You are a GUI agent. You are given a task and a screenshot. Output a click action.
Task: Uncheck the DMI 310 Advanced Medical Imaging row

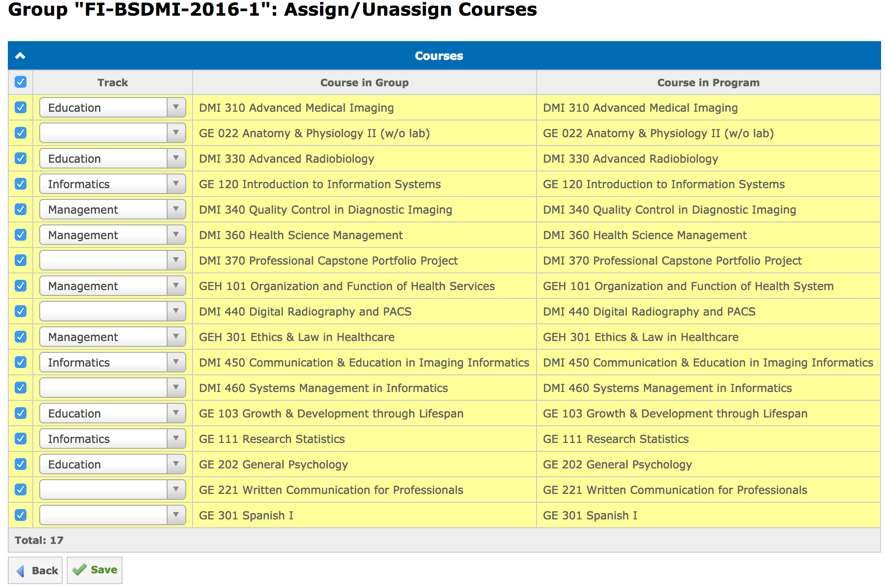click(x=21, y=107)
